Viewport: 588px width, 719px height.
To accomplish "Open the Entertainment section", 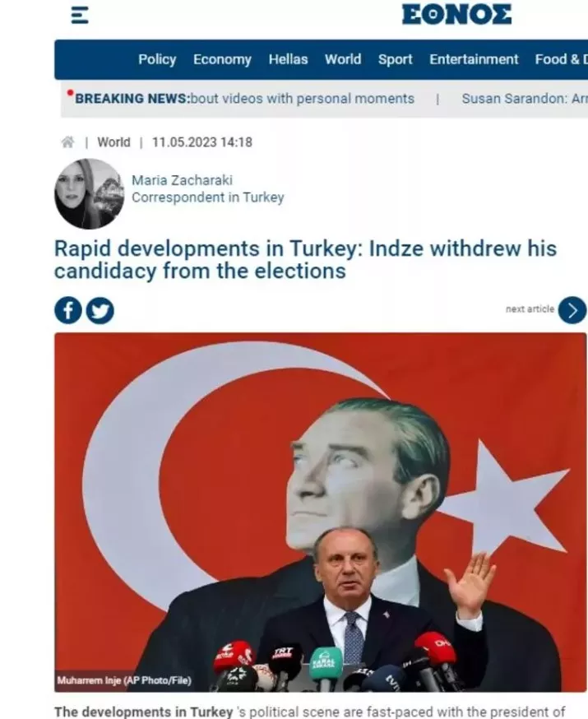I will coord(474,59).
